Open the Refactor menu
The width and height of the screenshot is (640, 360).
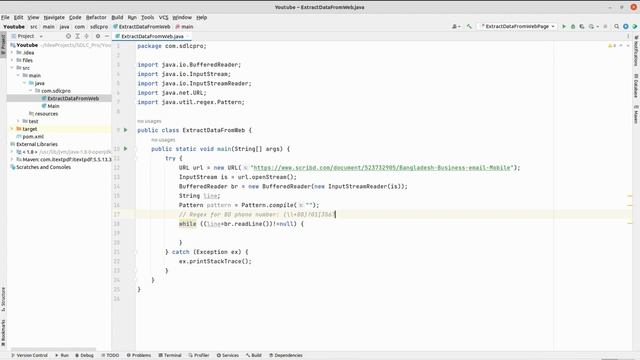96,18
